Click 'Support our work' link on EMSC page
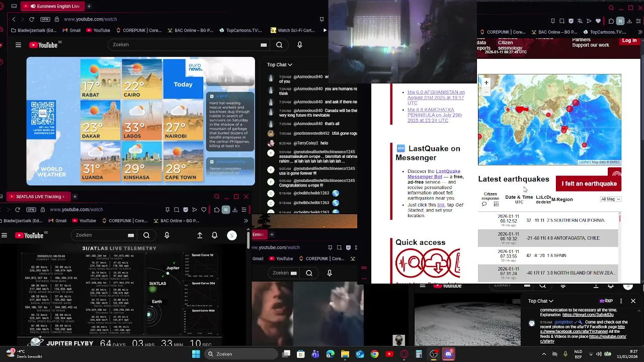 (590, 45)
